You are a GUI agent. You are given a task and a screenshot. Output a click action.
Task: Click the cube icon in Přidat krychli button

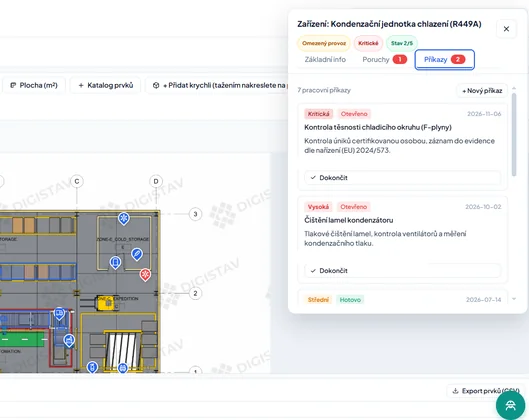[156, 85]
